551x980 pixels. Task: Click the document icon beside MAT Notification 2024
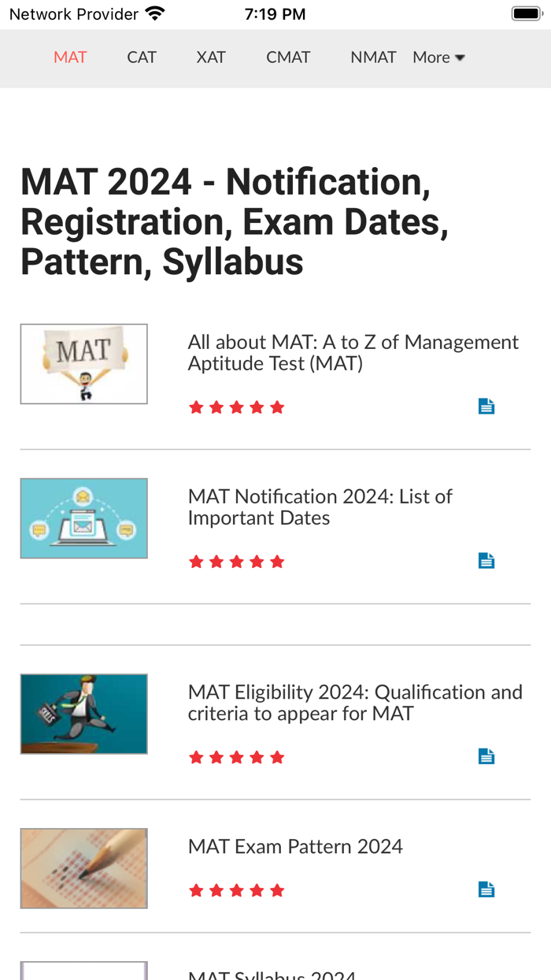click(486, 560)
